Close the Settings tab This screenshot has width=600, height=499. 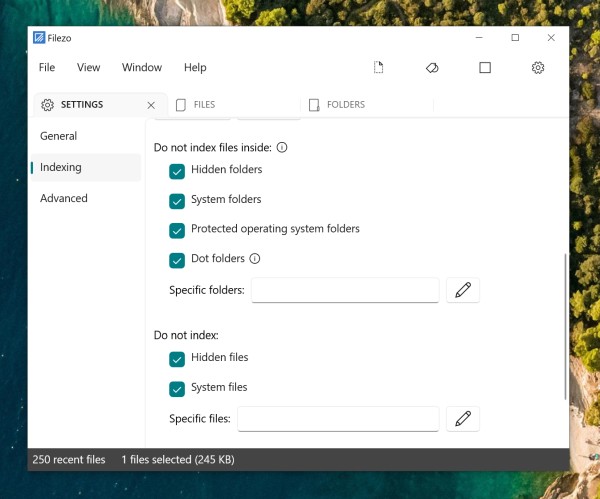click(151, 105)
